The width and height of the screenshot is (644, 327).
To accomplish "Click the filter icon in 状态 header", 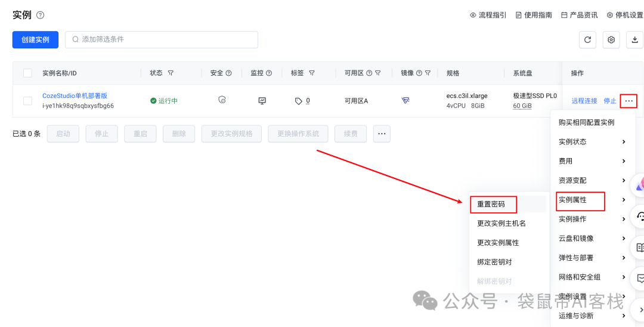I will pyautogui.click(x=171, y=73).
